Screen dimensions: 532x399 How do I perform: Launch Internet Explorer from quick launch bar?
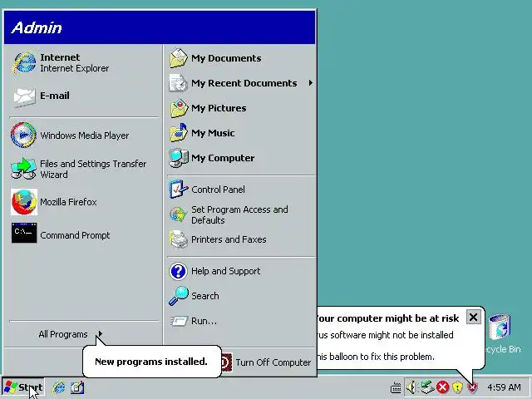click(59, 387)
